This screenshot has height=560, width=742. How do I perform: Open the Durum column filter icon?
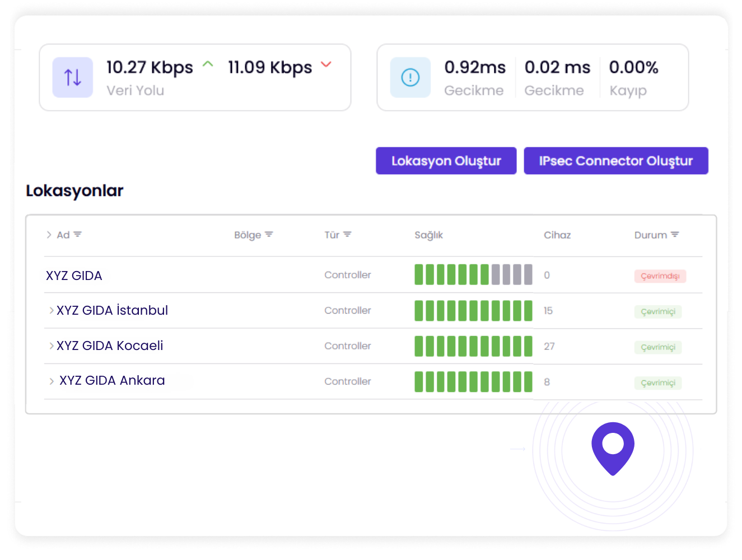pyautogui.click(x=675, y=235)
